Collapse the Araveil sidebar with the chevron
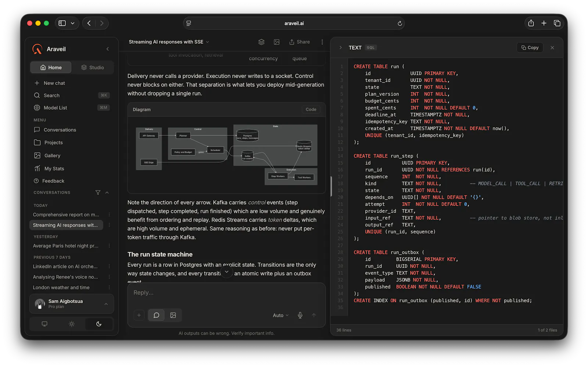The image size is (588, 367). pyautogui.click(x=108, y=49)
